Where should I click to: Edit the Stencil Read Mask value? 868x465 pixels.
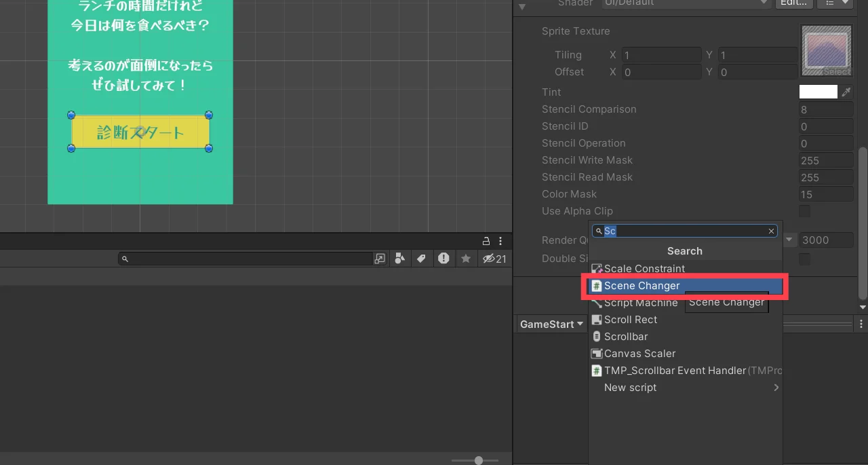click(x=826, y=177)
